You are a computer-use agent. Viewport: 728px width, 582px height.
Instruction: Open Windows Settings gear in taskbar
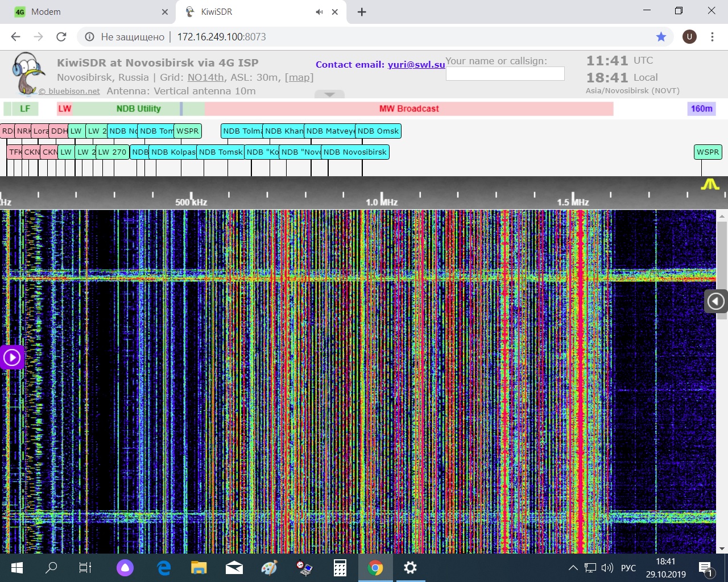[410, 568]
